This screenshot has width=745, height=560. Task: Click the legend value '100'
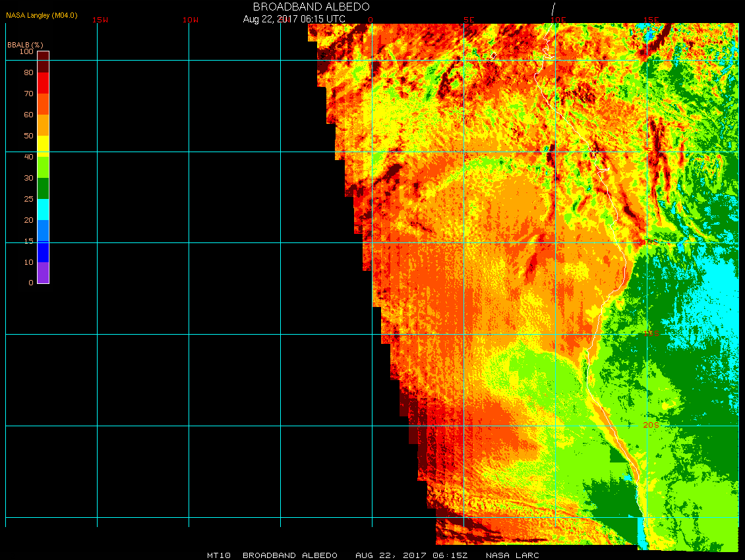[x=26, y=51]
